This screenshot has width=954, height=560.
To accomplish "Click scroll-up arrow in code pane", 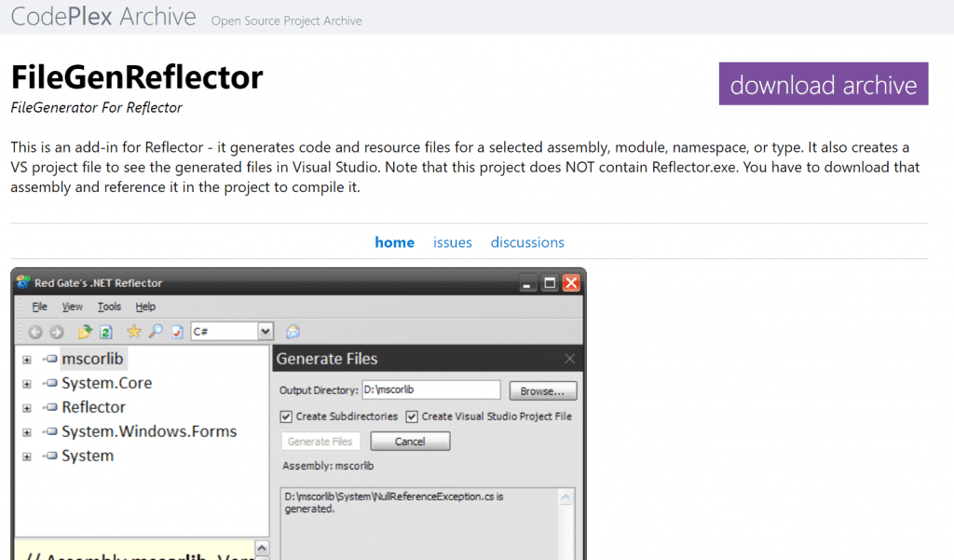I will tap(262, 548).
